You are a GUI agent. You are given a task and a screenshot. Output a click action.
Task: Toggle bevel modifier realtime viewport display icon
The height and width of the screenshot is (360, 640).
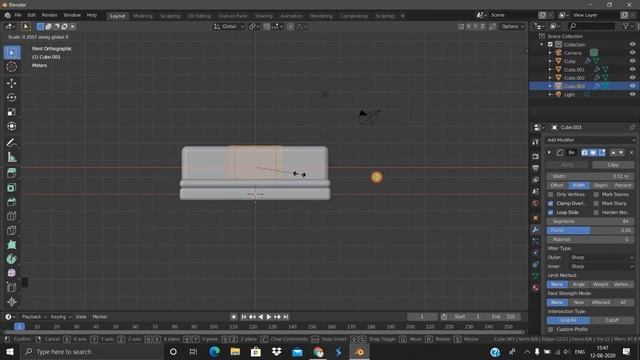tap(593, 152)
